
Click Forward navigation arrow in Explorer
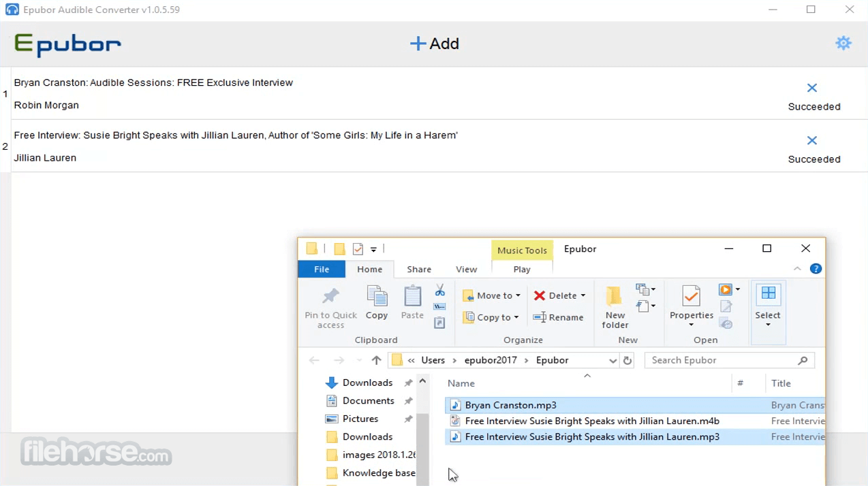(x=339, y=360)
